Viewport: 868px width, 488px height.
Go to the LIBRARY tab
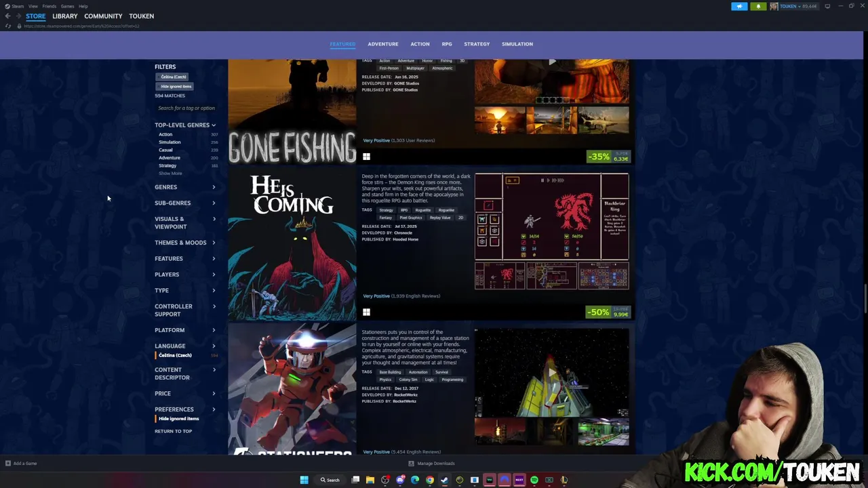click(x=65, y=16)
